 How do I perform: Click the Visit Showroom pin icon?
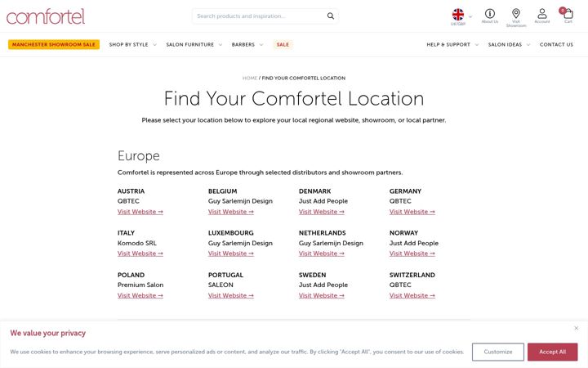pyautogui.click(x=516, y=14)
